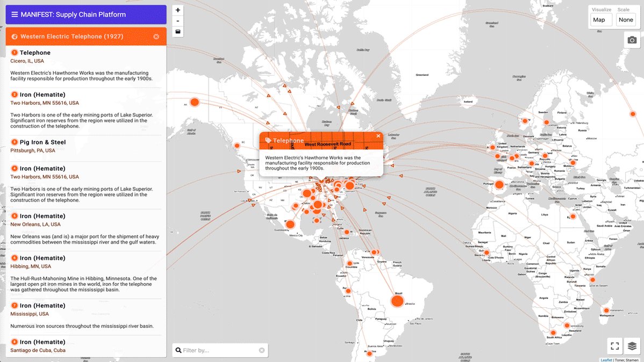Zoom out the map with minus button
Screen dimensions: 644x362
click(178, 21)
